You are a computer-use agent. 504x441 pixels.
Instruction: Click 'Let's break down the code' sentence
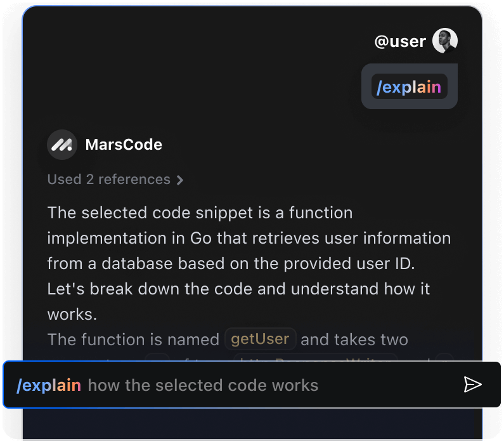tap(238, 289)
